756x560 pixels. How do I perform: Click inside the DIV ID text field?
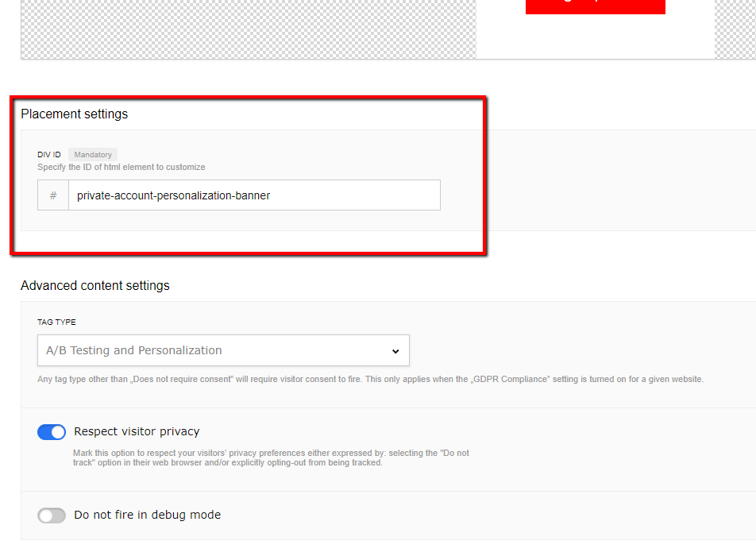click(254, 195)
